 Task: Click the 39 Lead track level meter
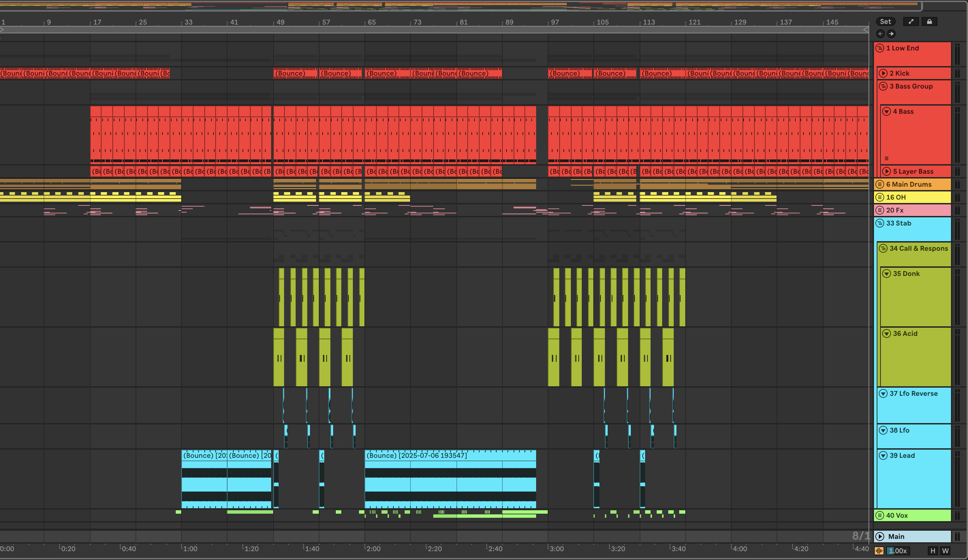(957, 479)
